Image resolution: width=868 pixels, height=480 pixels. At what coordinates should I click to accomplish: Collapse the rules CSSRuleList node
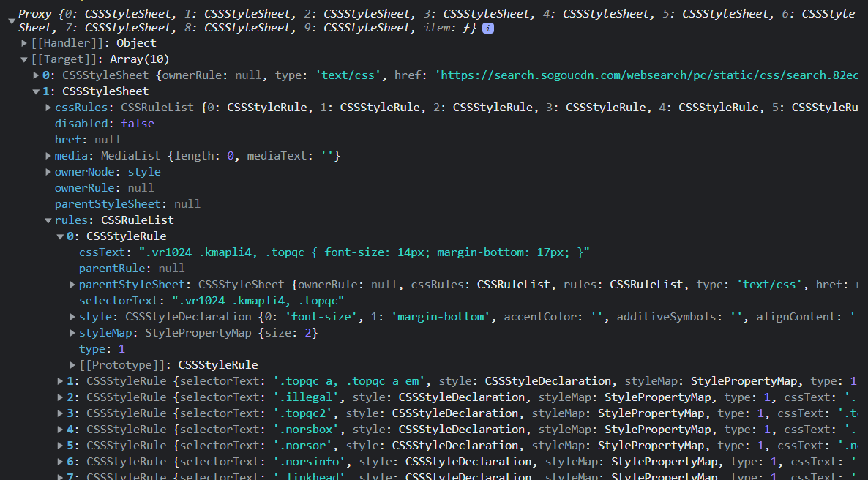(48, 220)
